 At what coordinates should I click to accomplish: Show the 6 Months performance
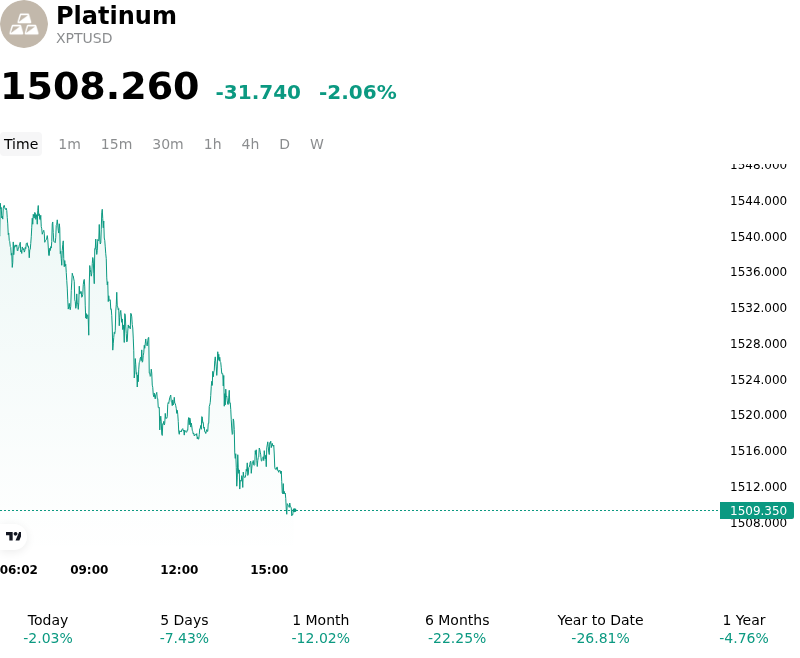click(457, 629)
